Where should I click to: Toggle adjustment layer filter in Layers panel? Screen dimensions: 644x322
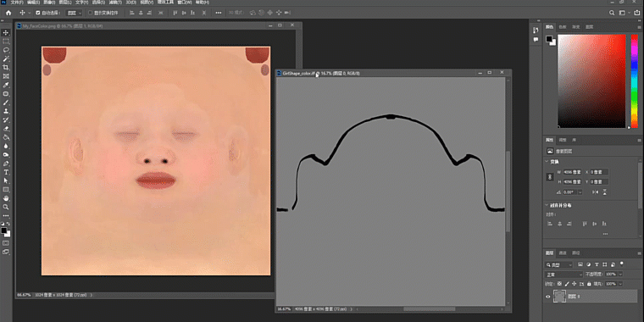588,264
